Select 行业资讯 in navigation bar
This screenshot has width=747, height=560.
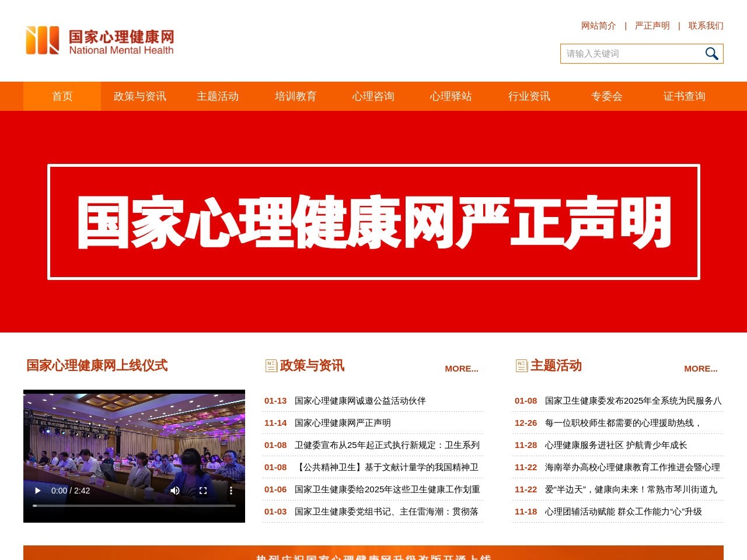pyautogui.click(x=529, y=96)
